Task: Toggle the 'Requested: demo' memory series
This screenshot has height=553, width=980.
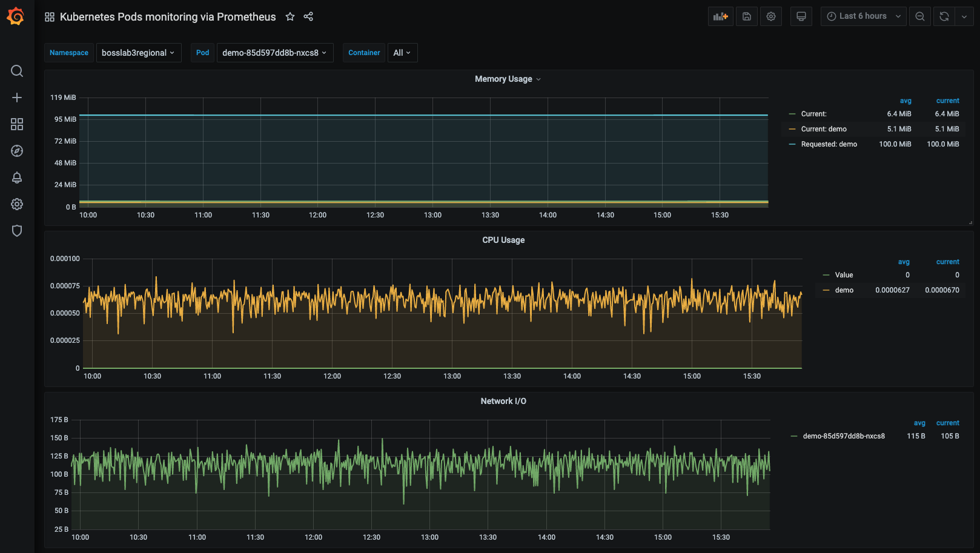Action: click(x=829, y=144)
